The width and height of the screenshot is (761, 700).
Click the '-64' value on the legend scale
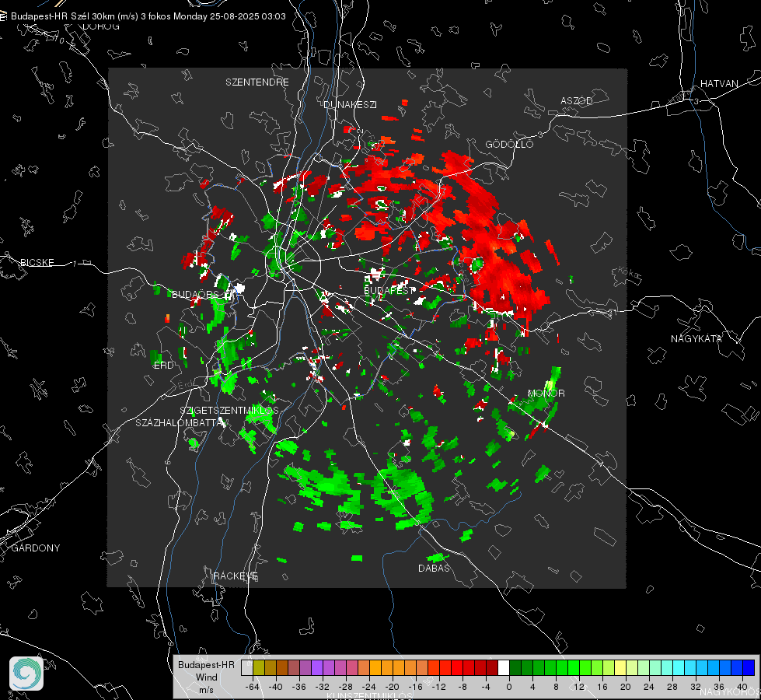coord(253,687)
